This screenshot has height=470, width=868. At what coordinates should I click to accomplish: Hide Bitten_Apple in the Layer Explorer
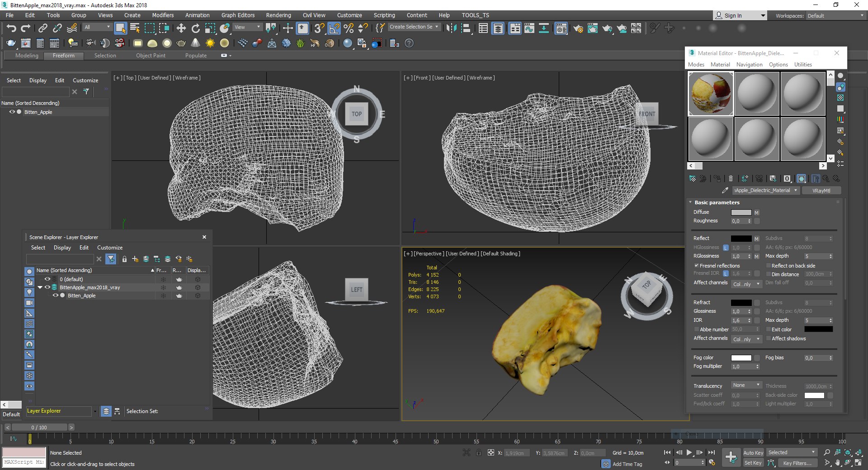click(x=56, y=296)
